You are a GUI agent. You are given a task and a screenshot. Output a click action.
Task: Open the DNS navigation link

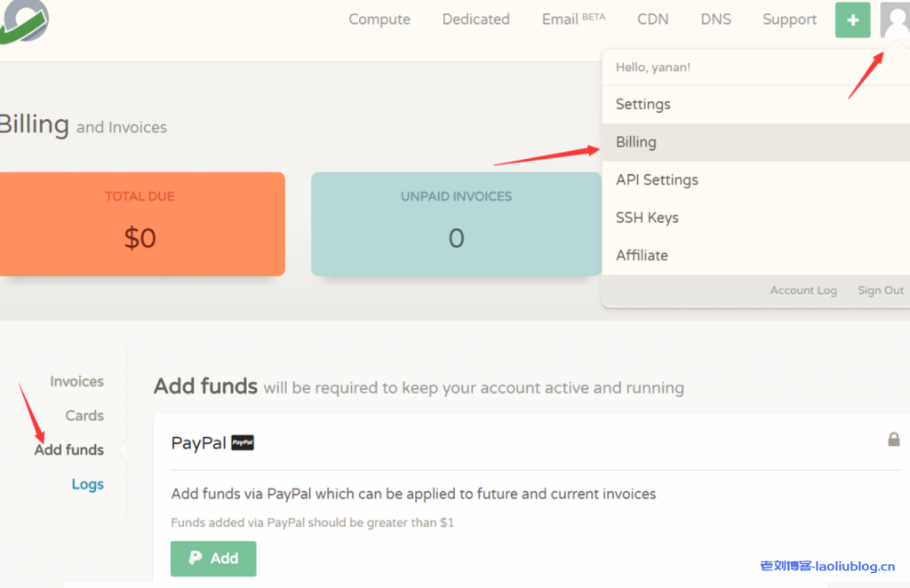715,20
